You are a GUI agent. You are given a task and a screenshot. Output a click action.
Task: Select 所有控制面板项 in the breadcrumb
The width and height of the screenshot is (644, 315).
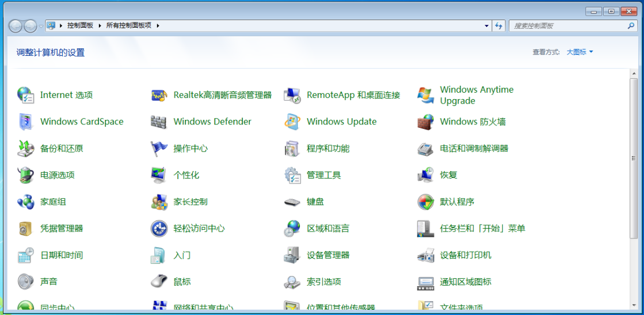tap(128, 26)
